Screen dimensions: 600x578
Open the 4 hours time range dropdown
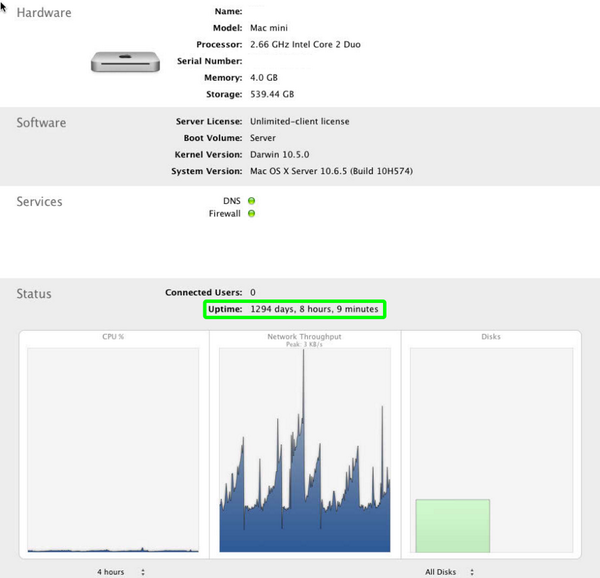[x=121, y=572]
